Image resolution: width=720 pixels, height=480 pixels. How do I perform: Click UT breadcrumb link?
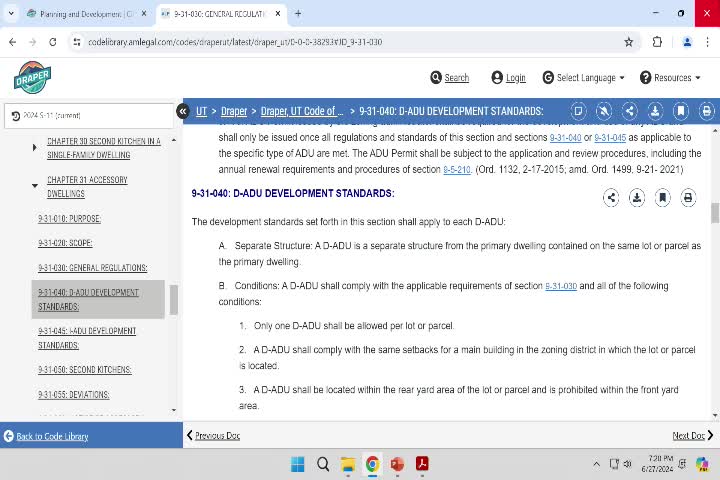[201, 111]
